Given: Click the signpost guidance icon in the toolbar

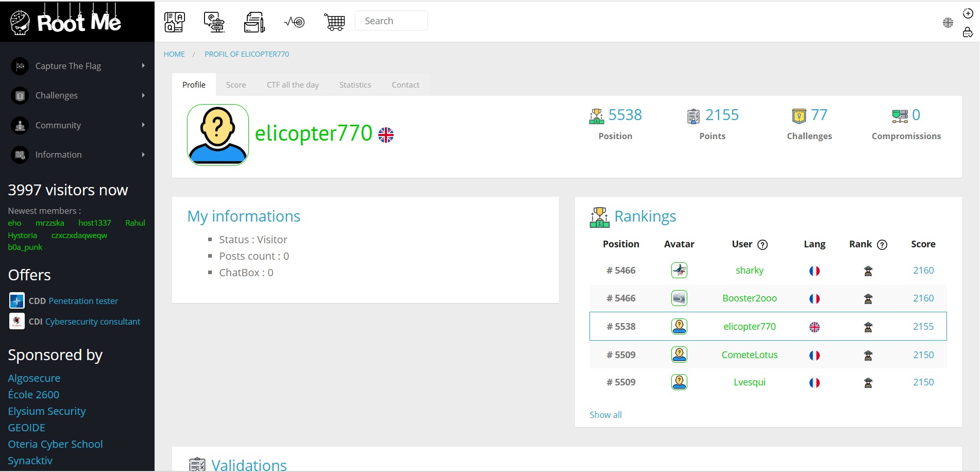Looking at the screenshot, I should tap(214, 21).
